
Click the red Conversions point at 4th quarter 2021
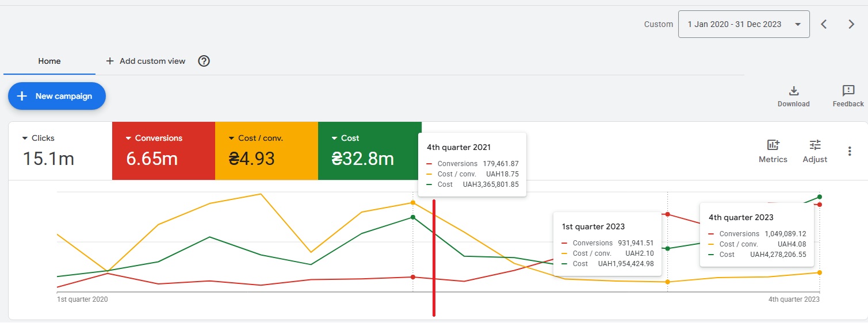tap(413, 277)
